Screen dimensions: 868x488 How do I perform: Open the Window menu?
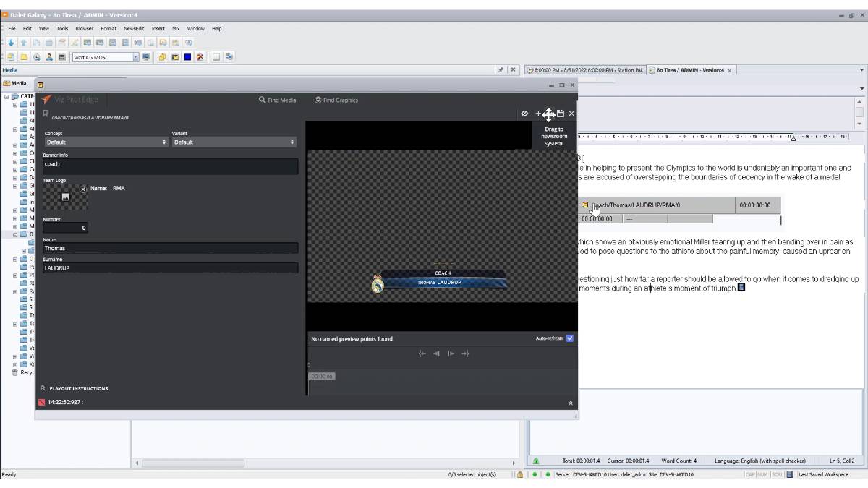pos(195,29)
